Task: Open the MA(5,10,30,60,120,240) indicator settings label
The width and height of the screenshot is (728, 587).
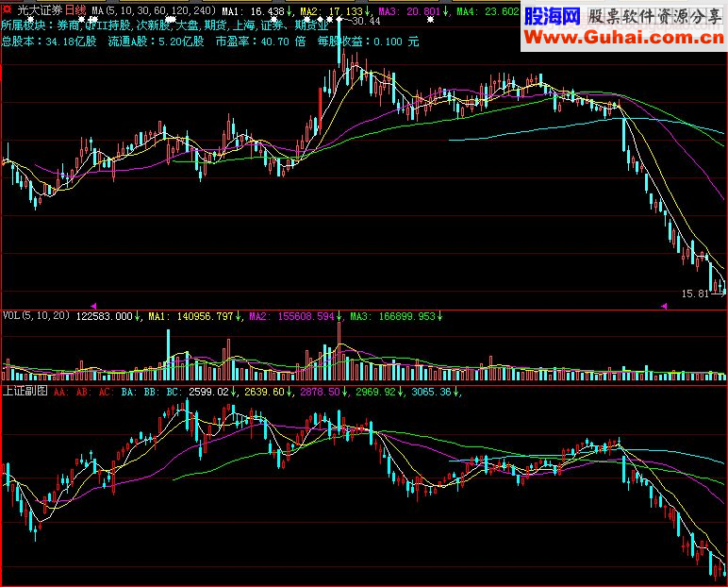Action: (154, 10)
